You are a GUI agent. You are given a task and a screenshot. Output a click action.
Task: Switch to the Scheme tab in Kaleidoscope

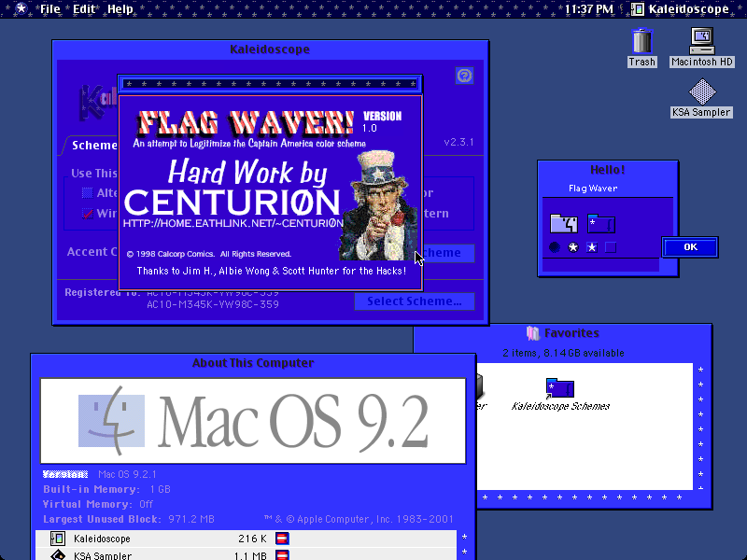pos(94,145)
